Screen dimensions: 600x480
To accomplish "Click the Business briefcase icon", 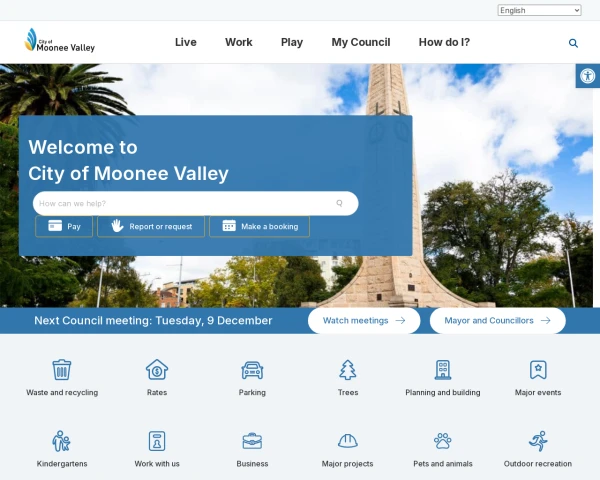I will click(252, 441).
